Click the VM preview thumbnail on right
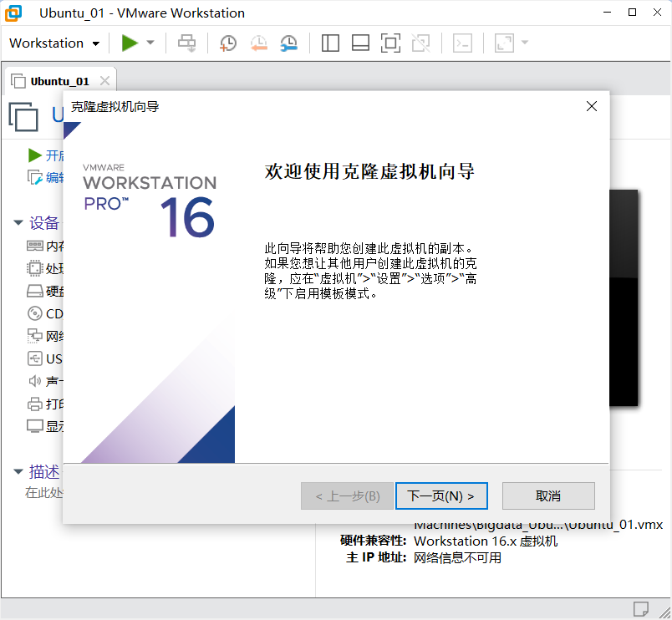 pos(624,297)
